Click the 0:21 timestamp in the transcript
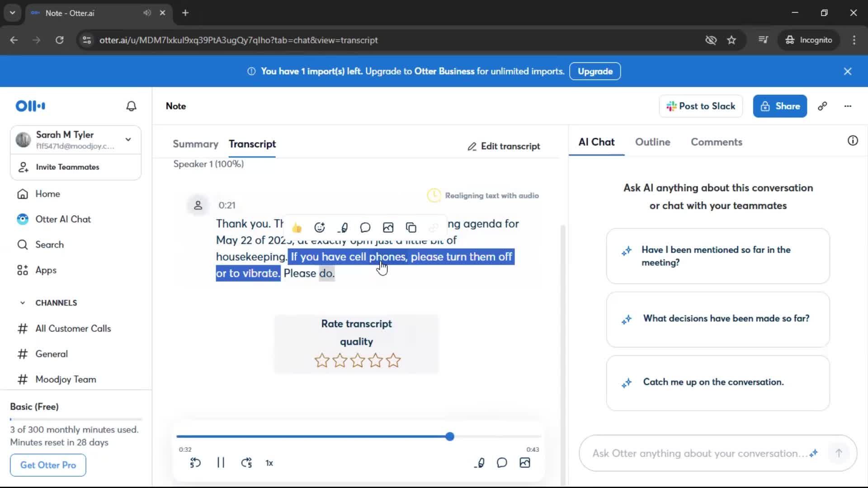The height and width of the screenshot is (488, 868). tap(226, 205)
